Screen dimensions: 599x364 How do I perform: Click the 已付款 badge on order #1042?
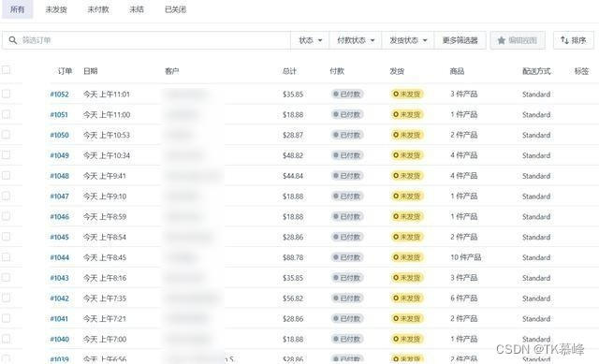[x=347, y=298]
